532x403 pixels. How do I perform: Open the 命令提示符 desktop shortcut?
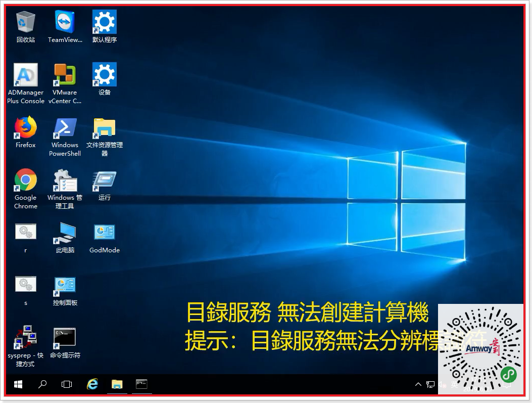pos(65,342)
